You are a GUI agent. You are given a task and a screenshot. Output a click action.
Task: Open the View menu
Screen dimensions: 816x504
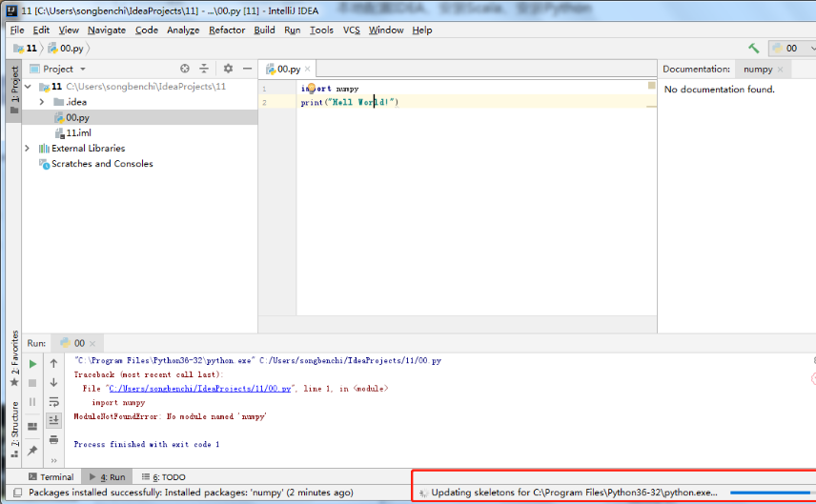[69, 30]
